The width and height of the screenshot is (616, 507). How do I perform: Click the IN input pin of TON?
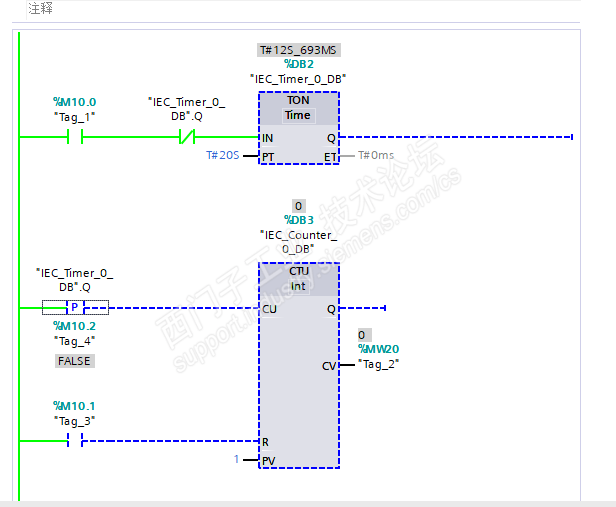[x=268, y=138]
